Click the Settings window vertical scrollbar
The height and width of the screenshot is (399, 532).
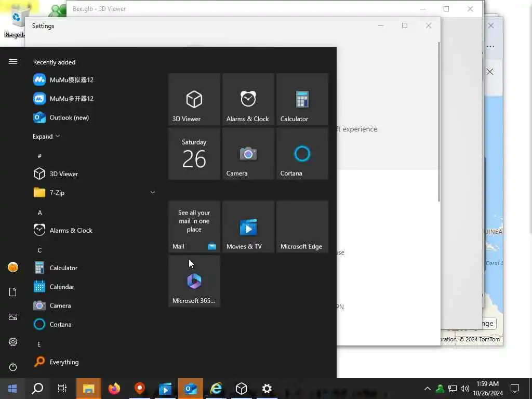pyautogui.click(x=438, y=122)
